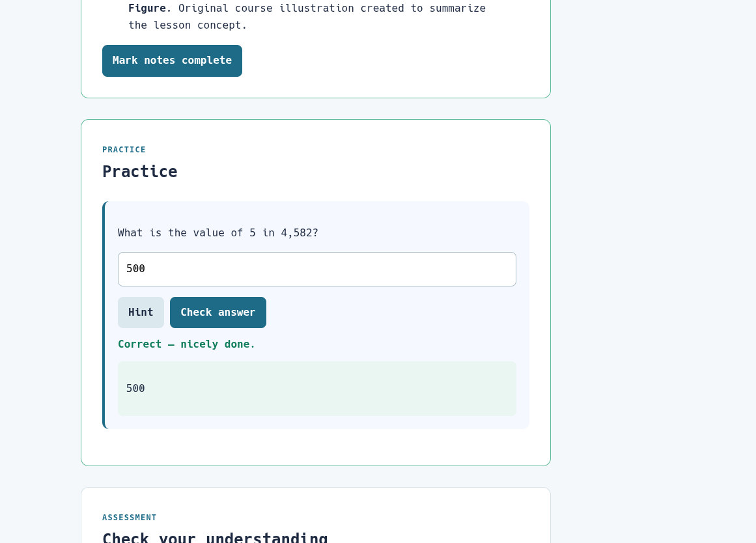This screenshot has height=543, width=756.
Task: Select the bold 'Figure.' caption word
Action: tap(150, 8)
